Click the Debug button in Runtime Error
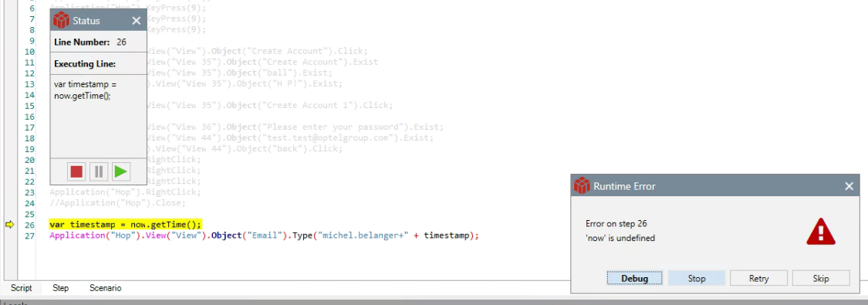Screen dimensions: 868x305 (634, 278)
